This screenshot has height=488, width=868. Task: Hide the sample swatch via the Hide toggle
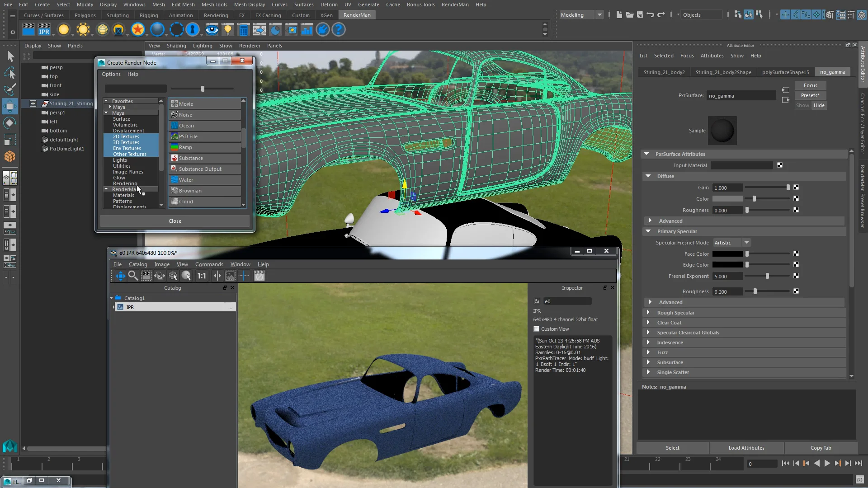coord(820,105)
